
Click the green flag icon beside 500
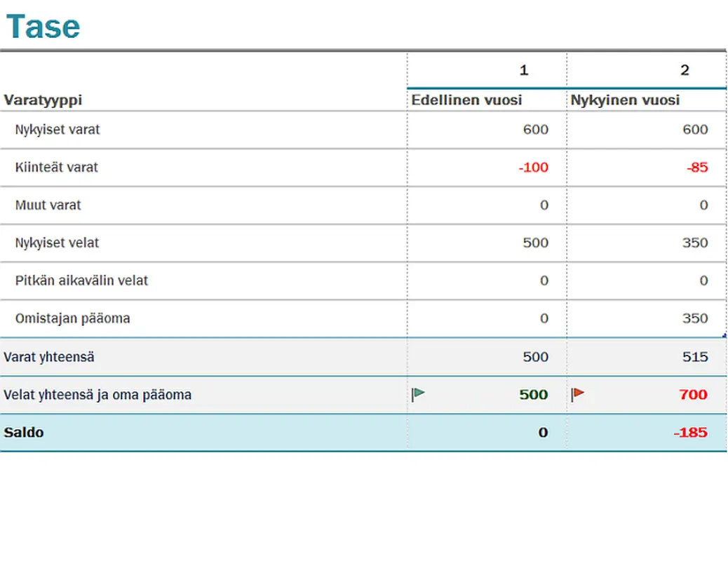pos(419,394)
